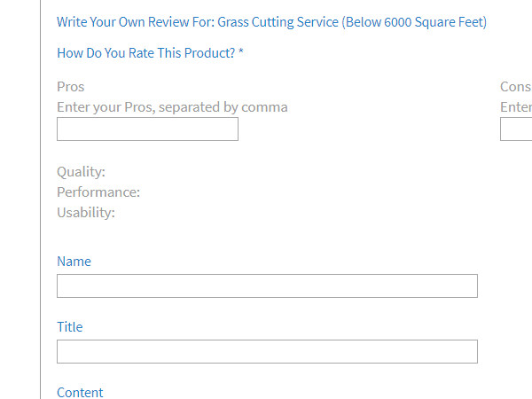Click 'How Do You Rate This Product?' text
The height and width of the screenshot is (399, 532).
pos(145,53)
